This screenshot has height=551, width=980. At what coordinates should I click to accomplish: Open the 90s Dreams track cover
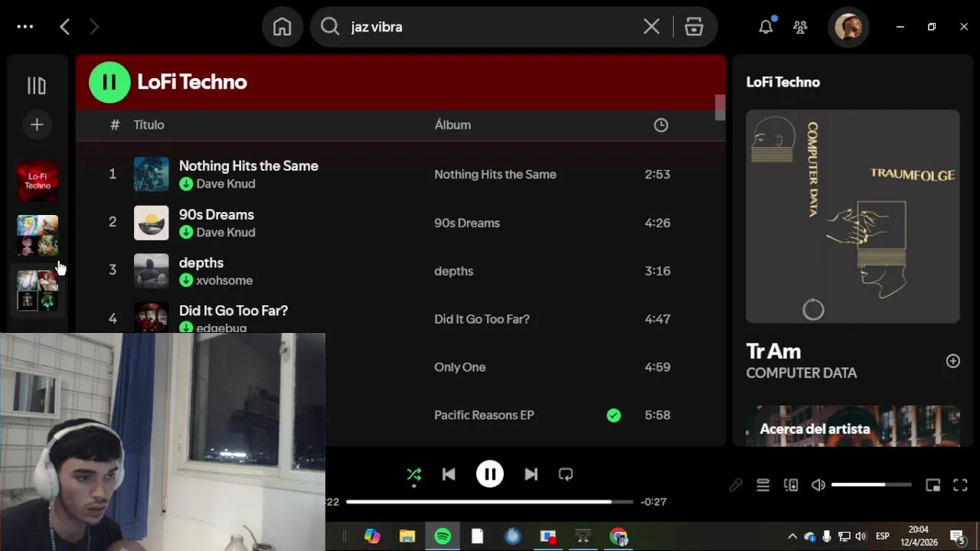(x=151, y=223)
